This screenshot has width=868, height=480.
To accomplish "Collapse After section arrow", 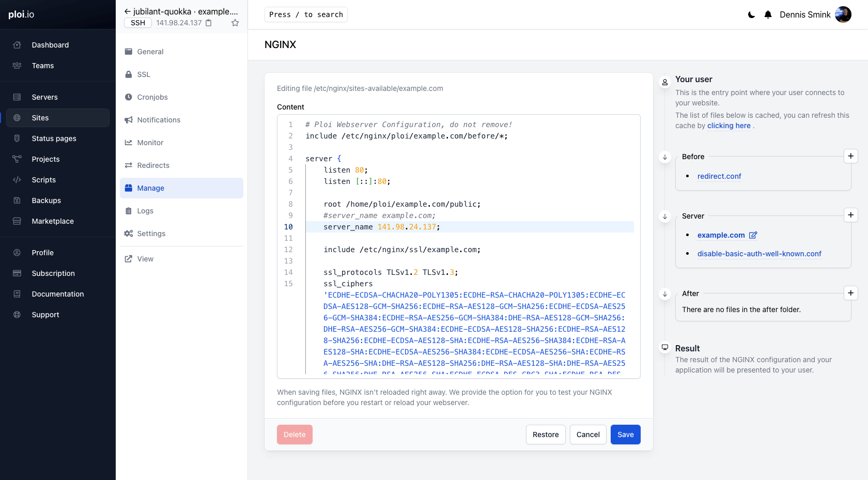I will coord(665,294).
